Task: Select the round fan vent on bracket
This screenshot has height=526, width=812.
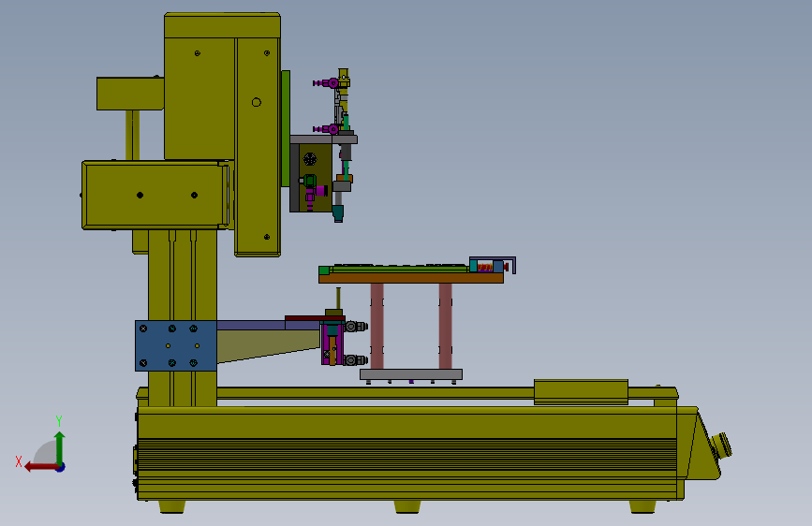Action: [x=310, y=159]
